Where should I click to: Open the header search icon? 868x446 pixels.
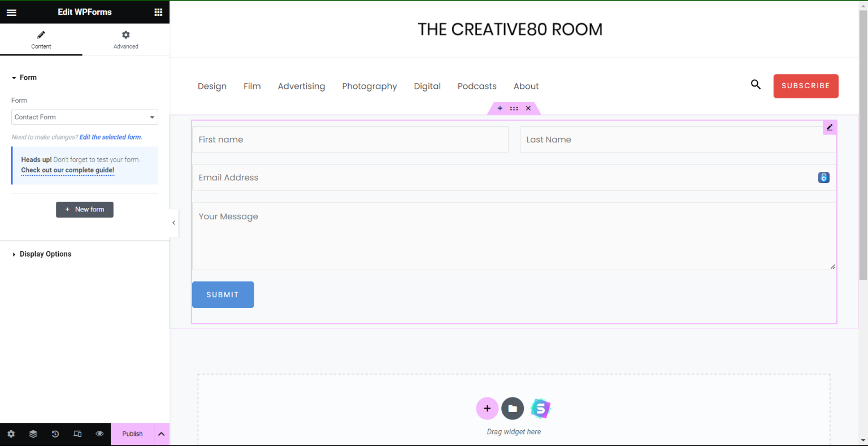756,84
